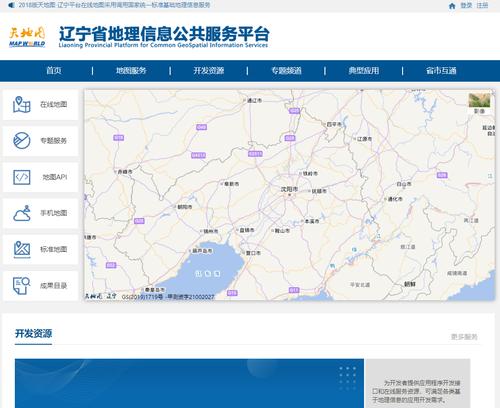Screen dimensions: 500x408
Task: Click the G45 highway shield near 通辽市
Action: pyautogui.click(x=201, y=127)
